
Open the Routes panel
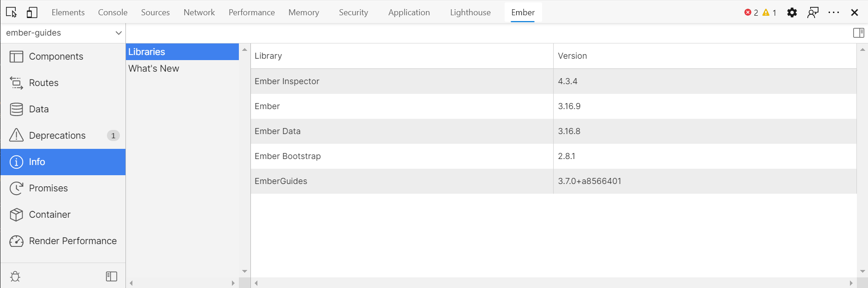44,83
